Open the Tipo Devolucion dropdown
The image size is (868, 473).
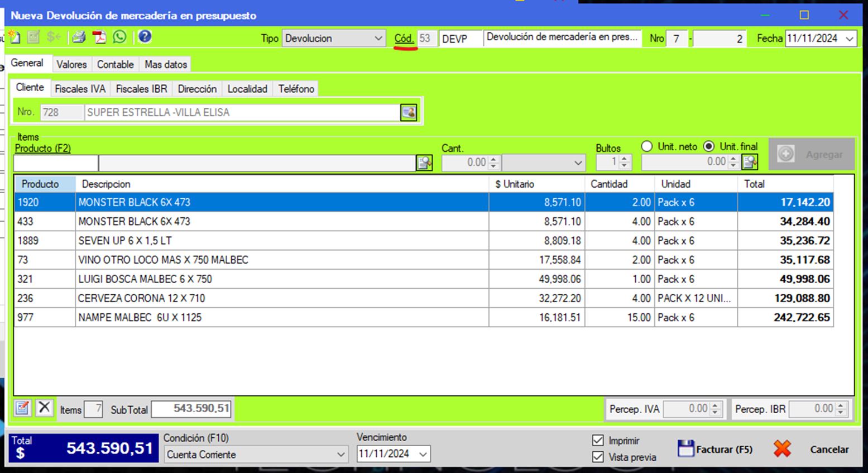(378, 39)
